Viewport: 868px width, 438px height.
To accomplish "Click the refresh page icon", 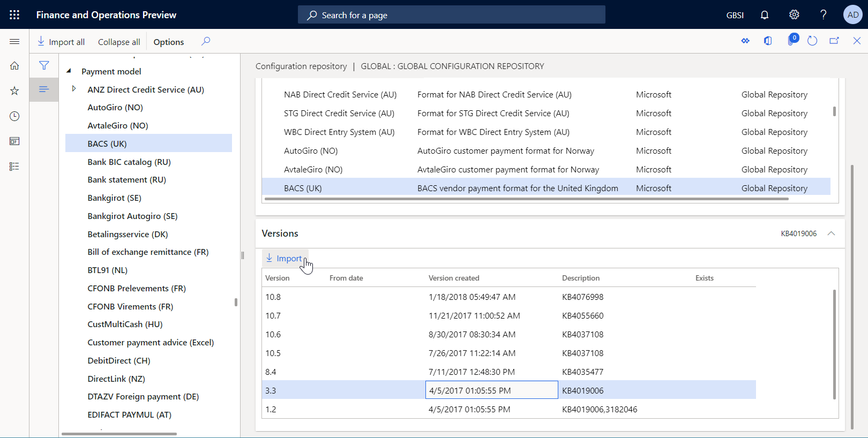I will 812,41.
